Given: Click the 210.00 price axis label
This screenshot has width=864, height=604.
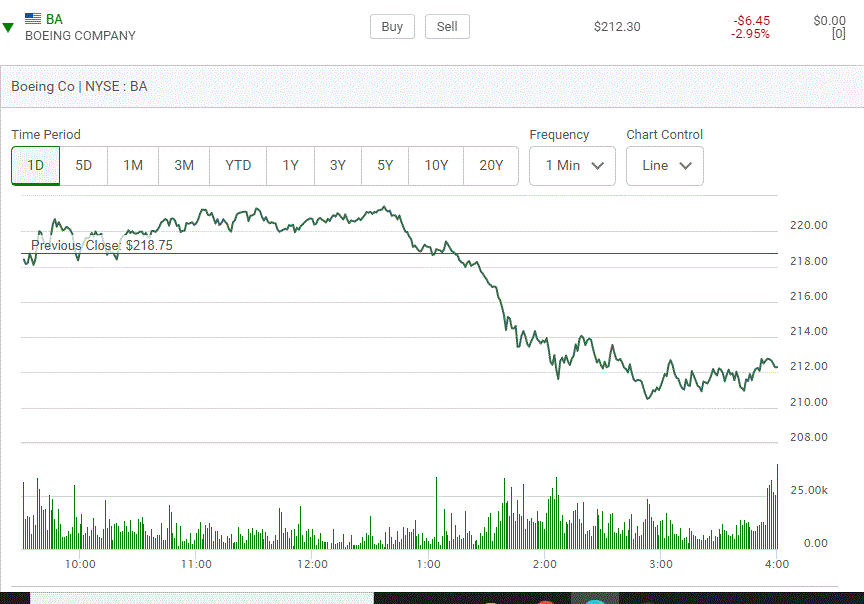Looking at the screenshot, I should tap(809, 402).
